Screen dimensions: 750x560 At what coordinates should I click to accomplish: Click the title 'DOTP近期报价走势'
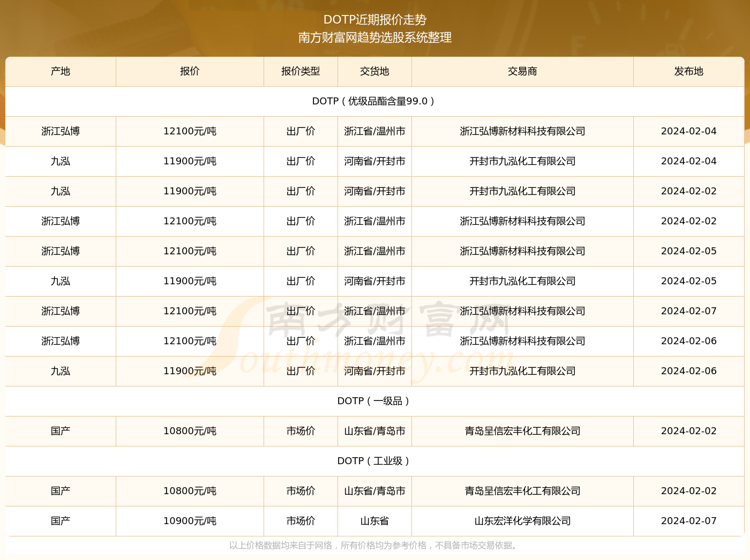(x=375, y=20)
